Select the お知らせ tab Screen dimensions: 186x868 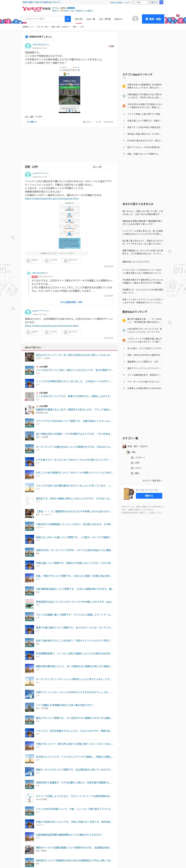[118, 19]
